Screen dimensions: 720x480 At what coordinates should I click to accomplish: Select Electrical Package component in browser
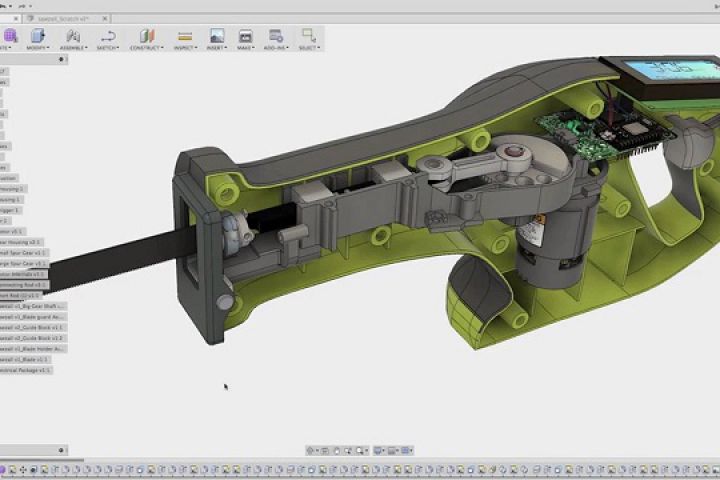click(x=24, y=370)
